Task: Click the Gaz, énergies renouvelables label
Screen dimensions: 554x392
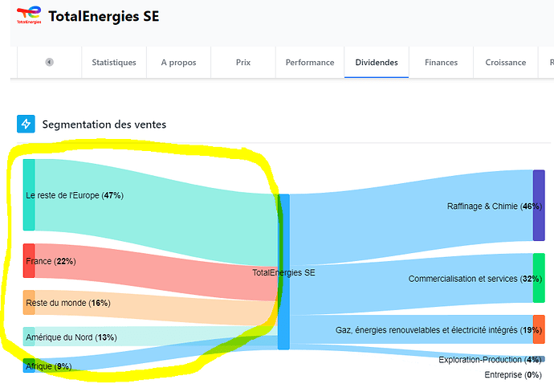Action: tap(438, 330)
